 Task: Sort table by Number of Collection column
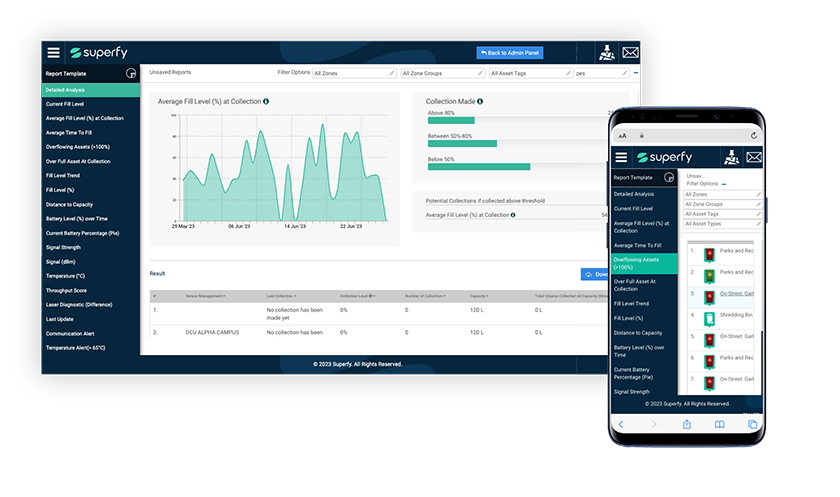(425, 296)
